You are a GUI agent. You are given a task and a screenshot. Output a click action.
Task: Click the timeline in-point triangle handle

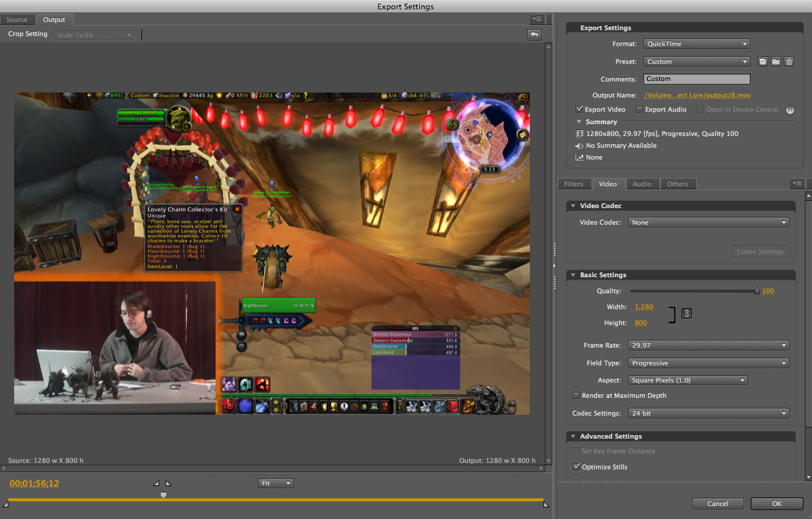point(6,504)
